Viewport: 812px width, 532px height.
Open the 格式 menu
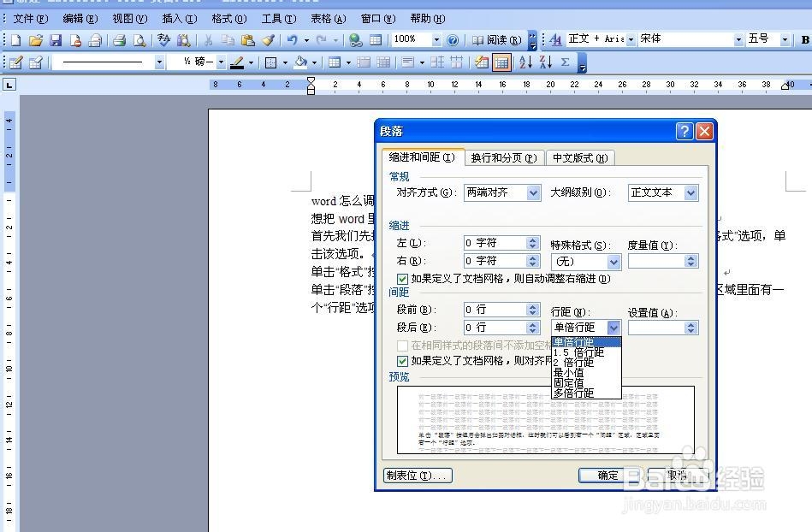[228, 18]
